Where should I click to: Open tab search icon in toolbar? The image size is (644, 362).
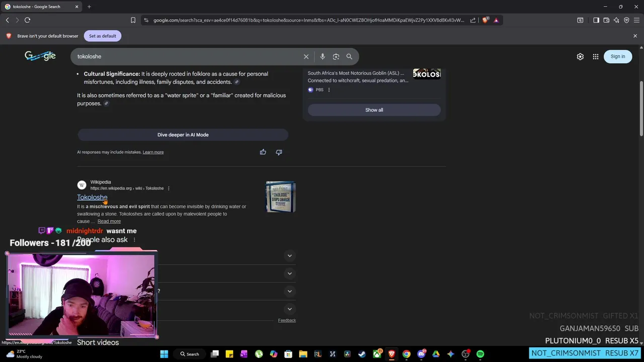pos(580,20)
